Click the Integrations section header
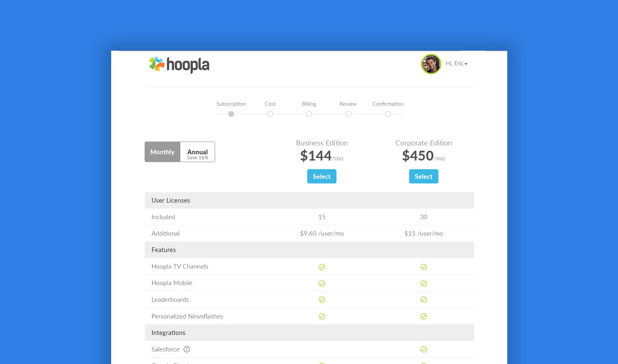 click(168, 333)
